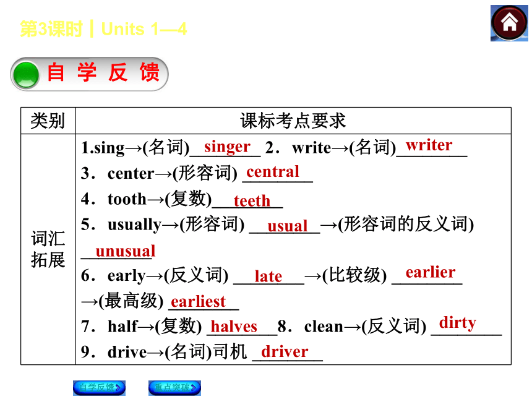Viewport: 532px width, 399px height.
Task: Select the answer word teeth
Action: (x=252, y=201)
